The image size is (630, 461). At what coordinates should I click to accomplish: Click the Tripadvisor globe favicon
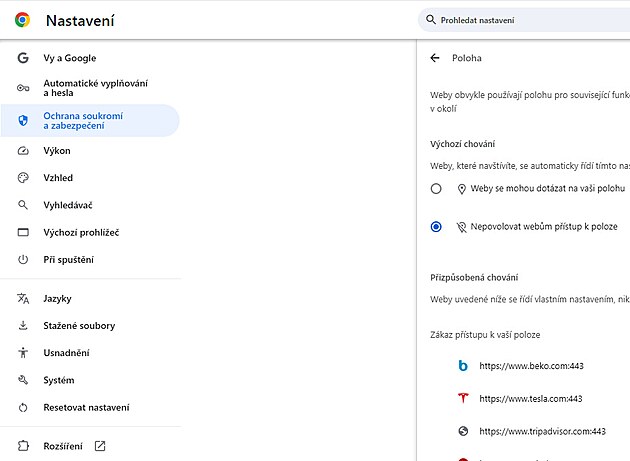pyautogui.click(x=463, y=431)
